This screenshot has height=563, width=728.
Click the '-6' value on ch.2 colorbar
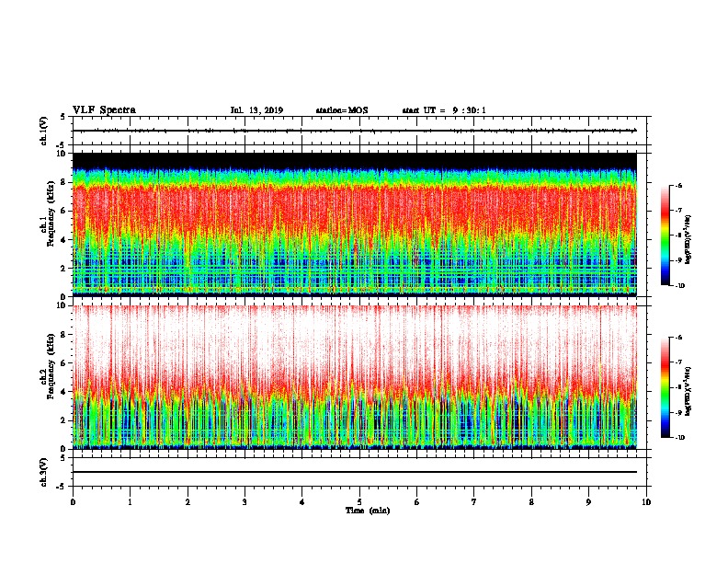[x=678, y=338]
